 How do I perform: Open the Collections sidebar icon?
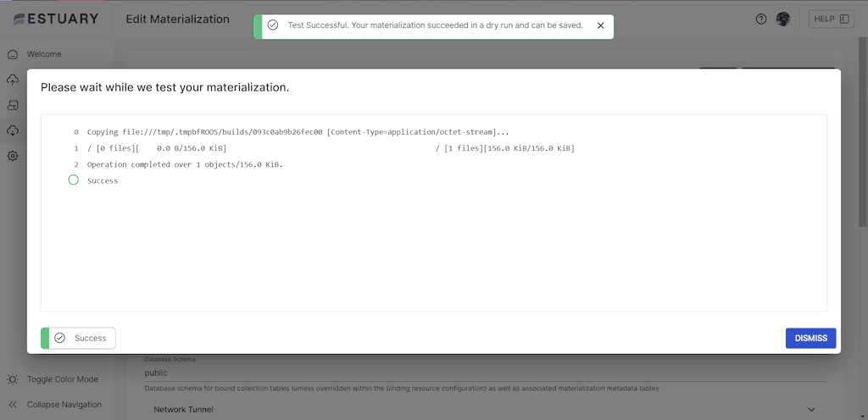[13, 105]
